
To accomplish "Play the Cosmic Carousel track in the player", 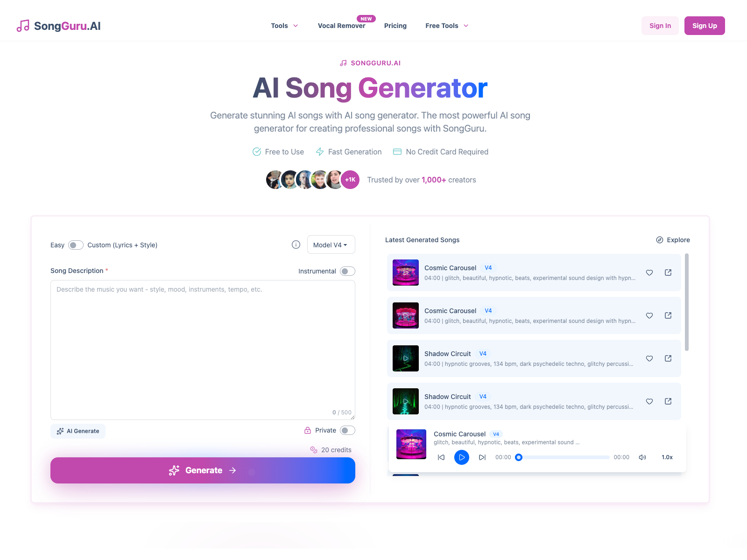I will tap(462, 457).
